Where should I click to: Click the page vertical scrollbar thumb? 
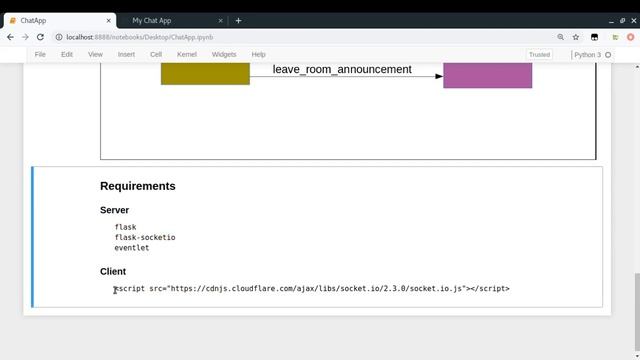pos(637,312)
